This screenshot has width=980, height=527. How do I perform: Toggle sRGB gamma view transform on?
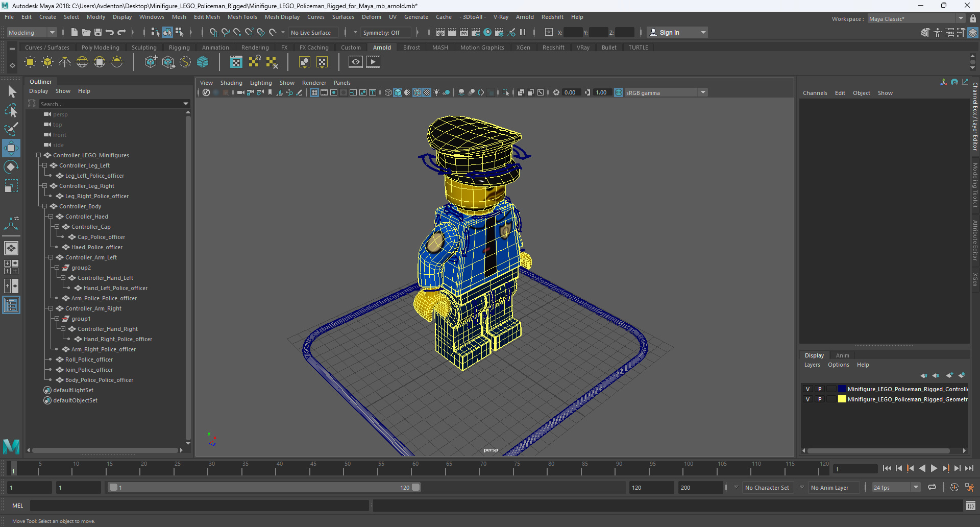619,92
